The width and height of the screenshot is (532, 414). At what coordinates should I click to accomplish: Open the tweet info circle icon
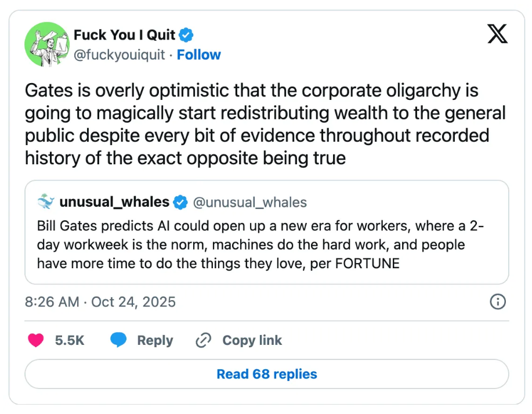(x=498, y=302)
